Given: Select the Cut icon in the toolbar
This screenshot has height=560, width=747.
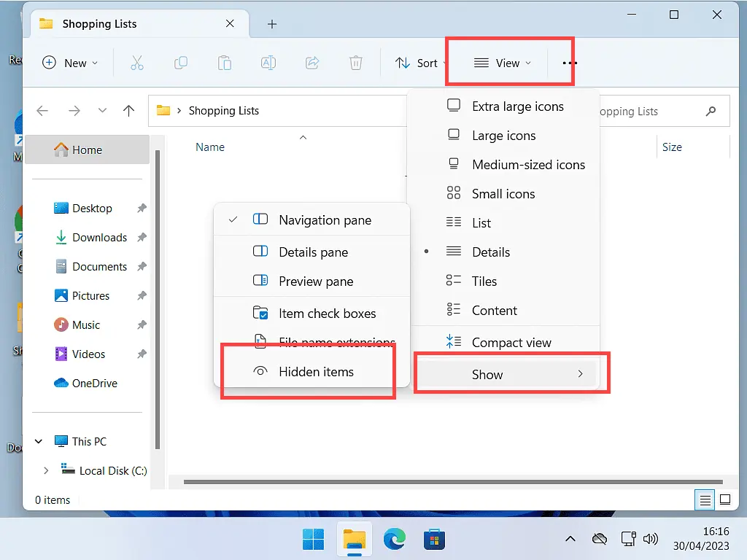Looking at the screenshot, I should (x=137, y=63).
